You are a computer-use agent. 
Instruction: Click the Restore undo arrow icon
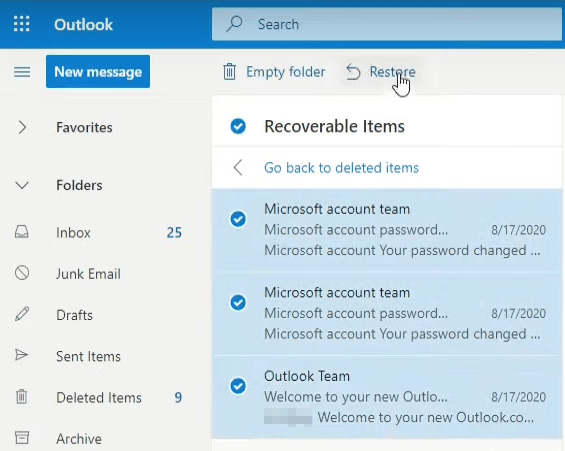[x=353, y=72]
